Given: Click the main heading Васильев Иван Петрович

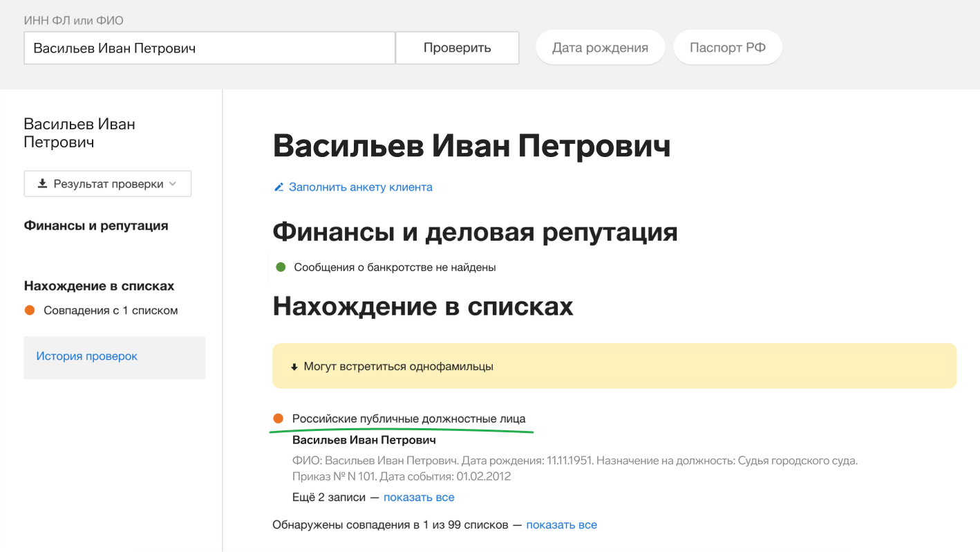Looking at the screenshot, I should [x=471, y=147].
